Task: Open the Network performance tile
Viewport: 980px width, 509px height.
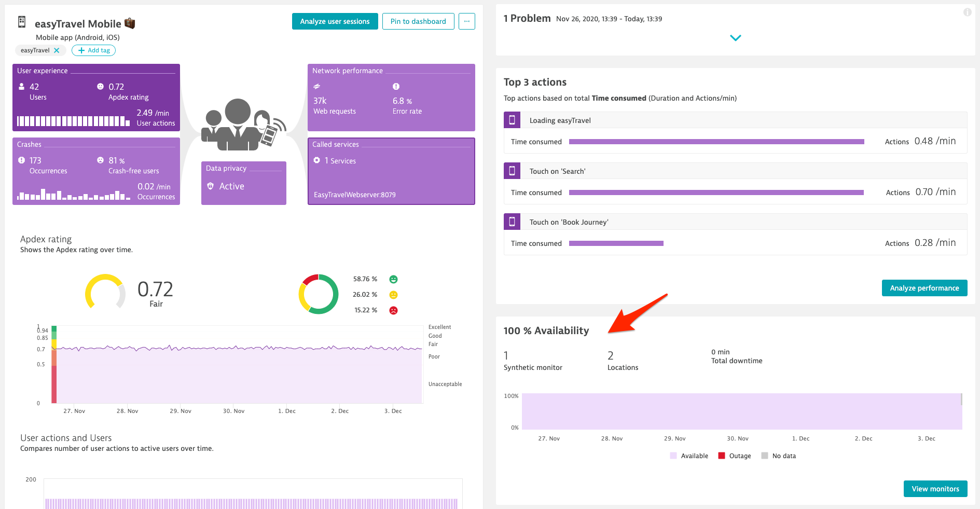Action: point(391,98)
